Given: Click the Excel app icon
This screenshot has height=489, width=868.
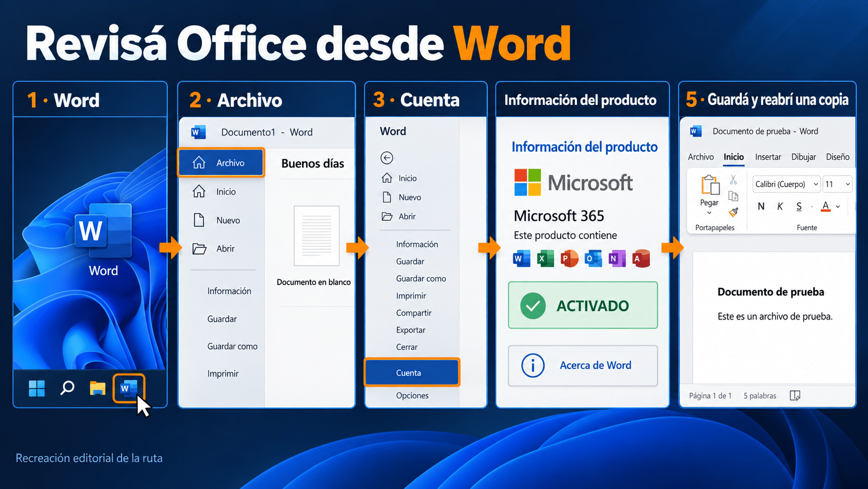Looking at the screenshot, I should click(545, 258).
